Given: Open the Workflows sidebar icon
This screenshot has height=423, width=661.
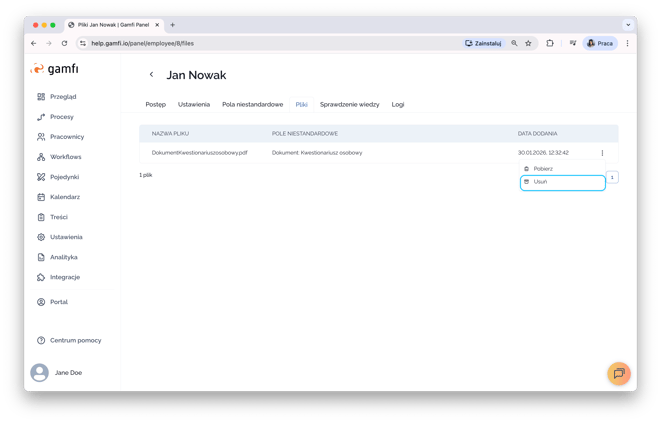Looking at the screenshot, I should [41, 157].
